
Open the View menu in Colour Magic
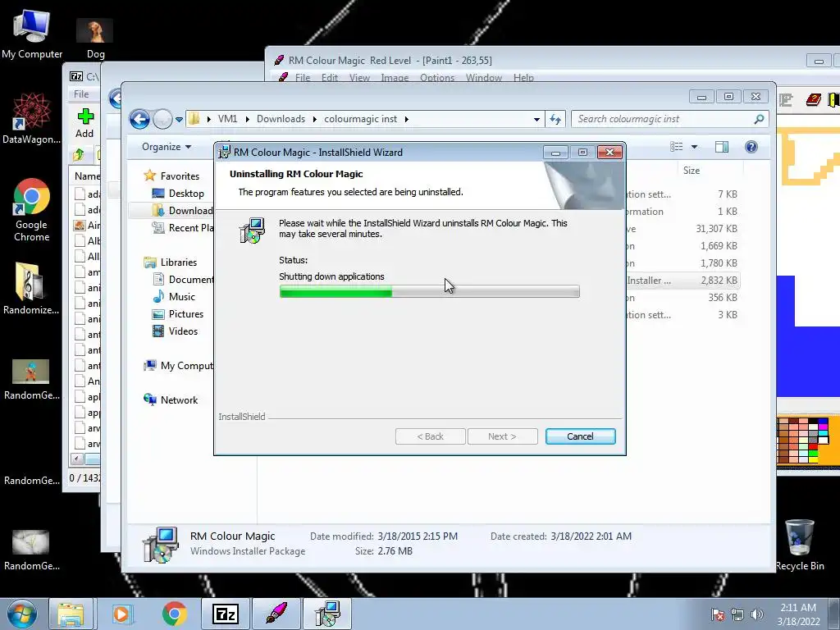[x=359, y=78]
